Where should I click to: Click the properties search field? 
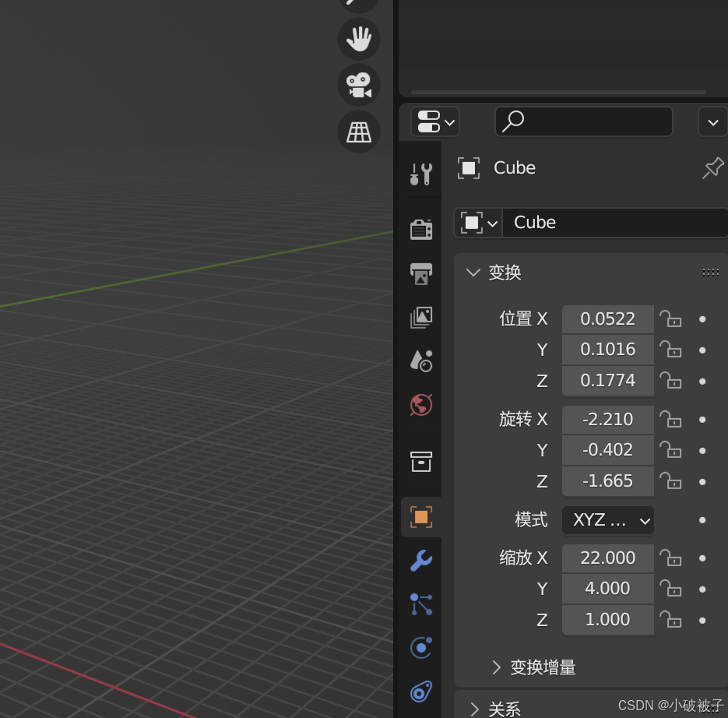[x=584, y=121]
